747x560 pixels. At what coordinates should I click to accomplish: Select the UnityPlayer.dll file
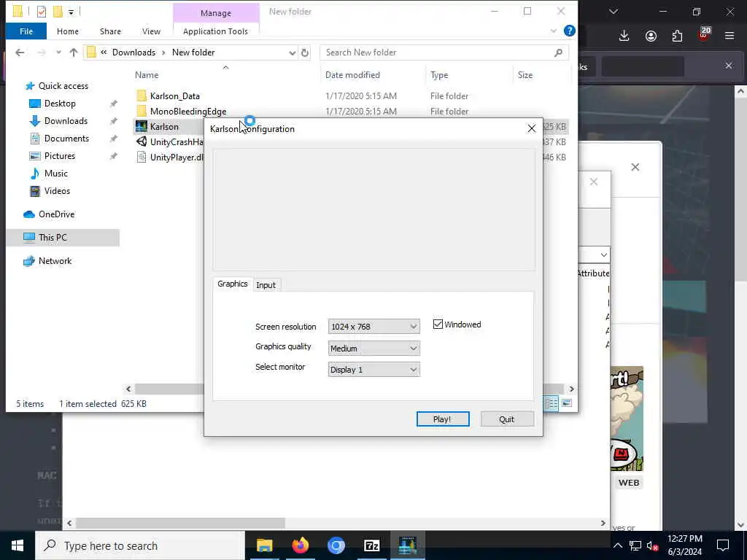coord(169,157)
